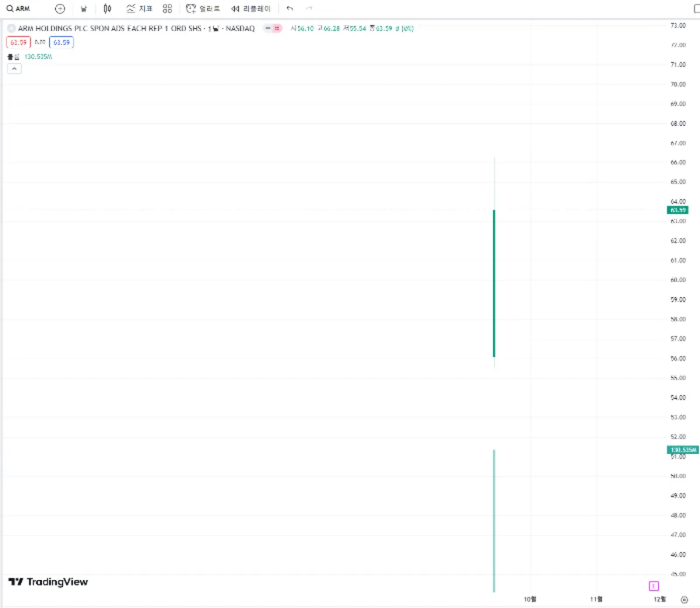Toggle the green minus source indicator
The image size is (700, 608).
[x=267, y=28]
